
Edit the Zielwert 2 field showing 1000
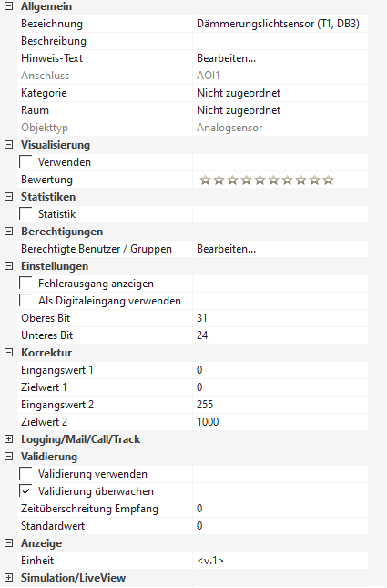point(280,422)
